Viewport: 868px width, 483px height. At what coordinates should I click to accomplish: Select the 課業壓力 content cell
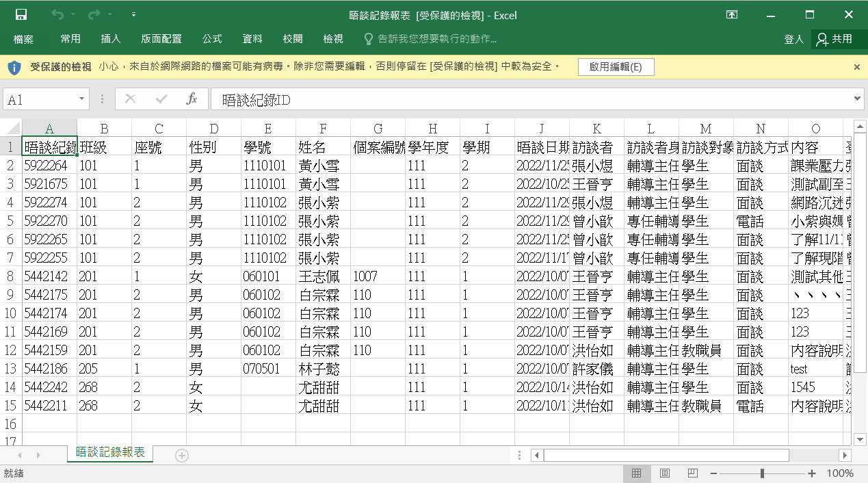[815, 166]
